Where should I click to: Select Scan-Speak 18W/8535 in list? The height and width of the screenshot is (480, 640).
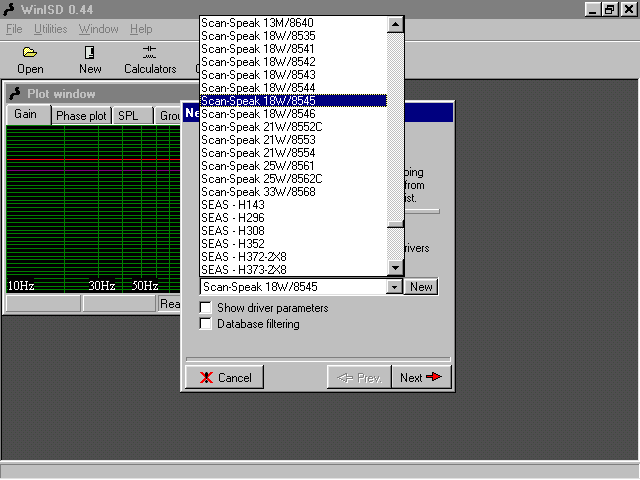(x=293, y=36)
